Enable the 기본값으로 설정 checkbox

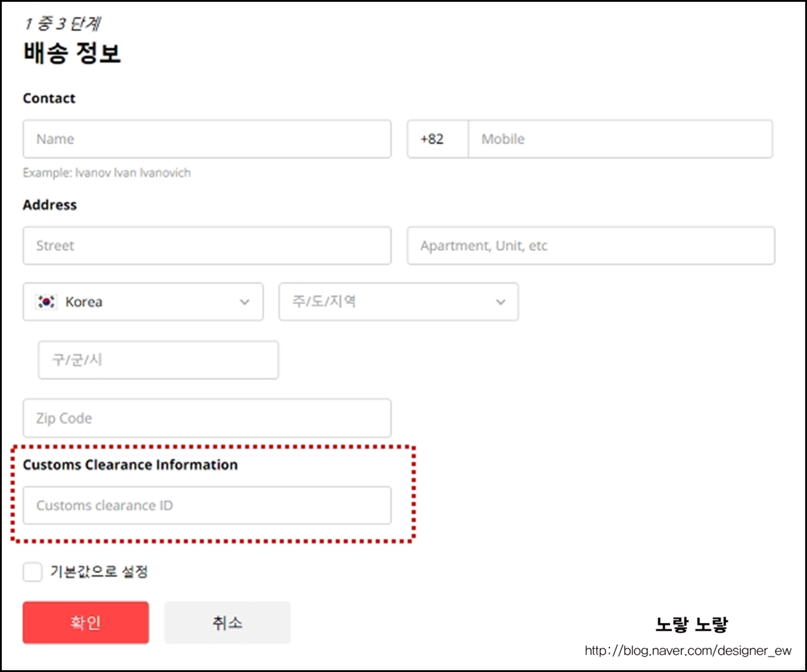(x=32, y=572)
